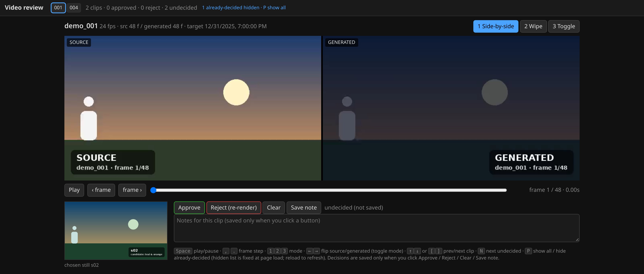Viewport: 644px width, 274px height.
Task: Switch to clip 004 tab
Action: [74, 8]
